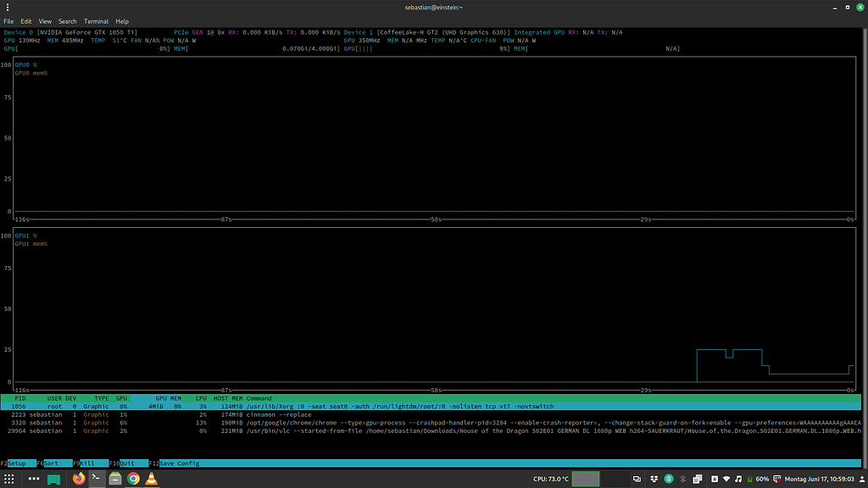This screenshot has width=868, height=488.
Task: Open Google Chrome from the taskbar
Action: (131, 478)
